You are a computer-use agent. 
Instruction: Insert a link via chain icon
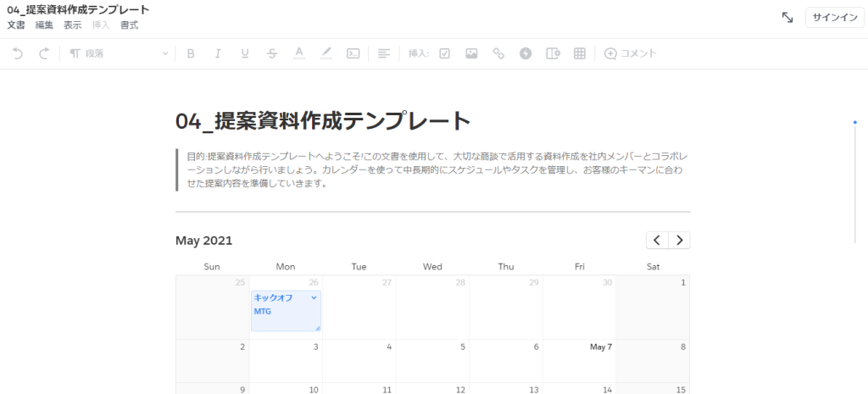pyautogui.click(x=498, y=53)
